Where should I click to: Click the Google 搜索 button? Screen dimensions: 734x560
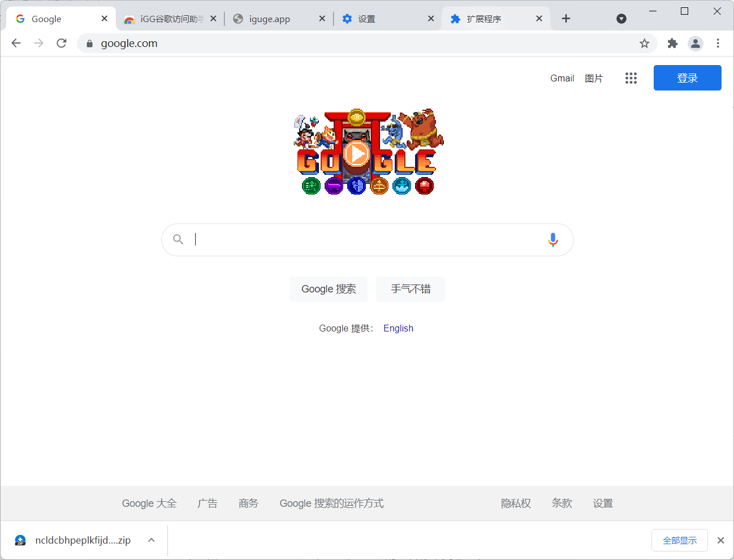click(x=328, y=289)
